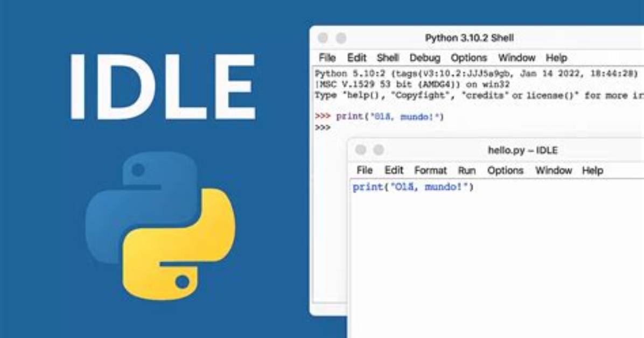The image size is (644, 338).
Task: Open Help menu in Python Shell window
Action: (556, 58)
